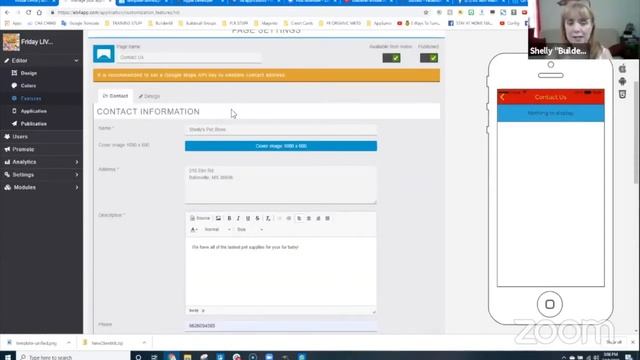Open the Windows Start menu
The height and width of the screenshot is (360, 640).
7,357
